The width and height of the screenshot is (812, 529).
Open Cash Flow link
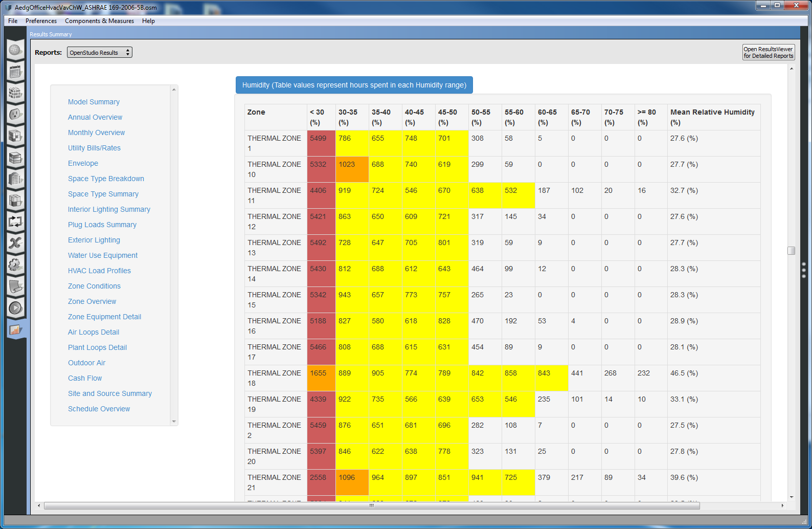point(85,378)
